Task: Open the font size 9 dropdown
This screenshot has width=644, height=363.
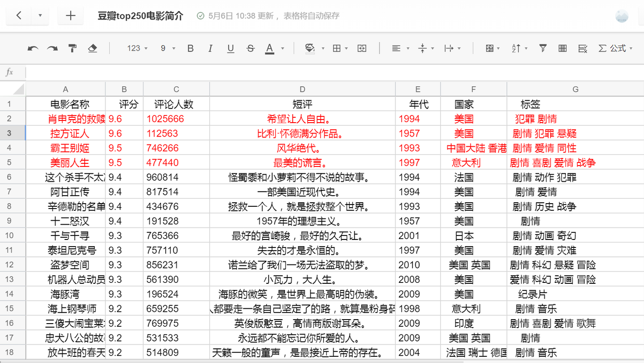Action: [168, 48]
